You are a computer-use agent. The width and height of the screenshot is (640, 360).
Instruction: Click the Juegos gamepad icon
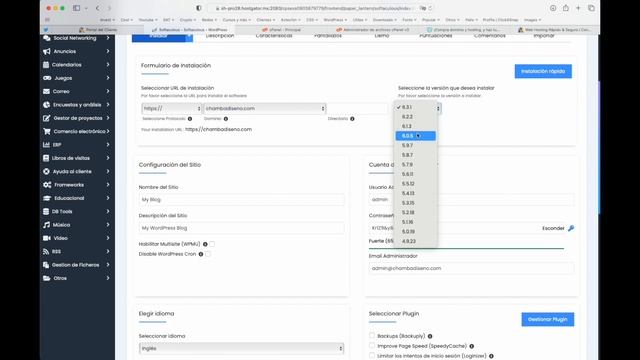47,78
